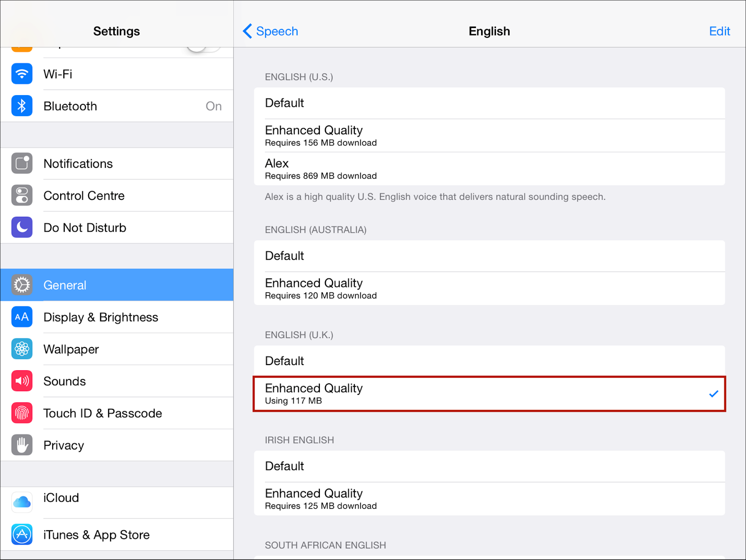
Task: Tap the Touch ID fingerprint icon
Action: point(22,413)
